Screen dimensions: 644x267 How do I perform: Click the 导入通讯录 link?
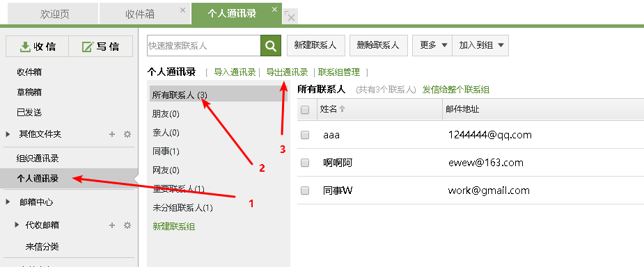tap(235, 72)
